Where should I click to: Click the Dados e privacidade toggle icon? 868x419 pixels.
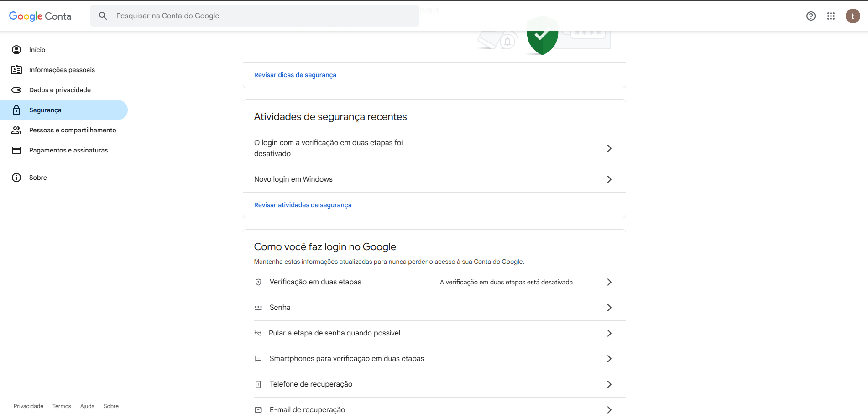click(x=16, y=90)
